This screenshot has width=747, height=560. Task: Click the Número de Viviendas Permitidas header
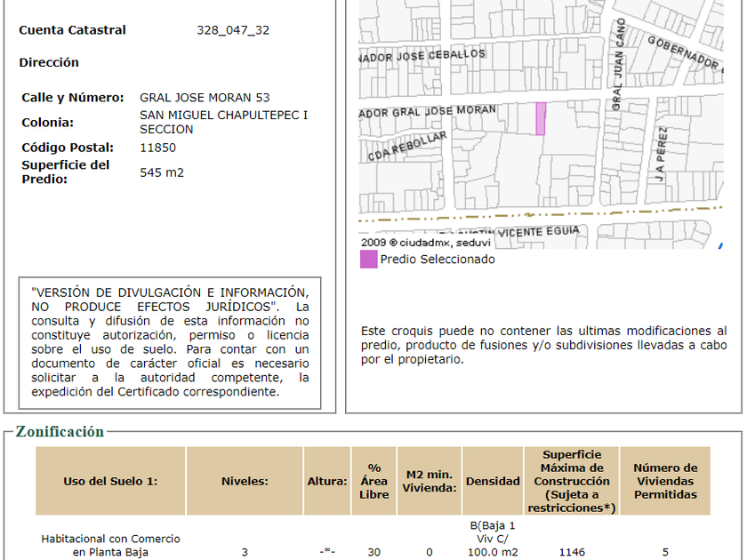pyautogui.click(x=665, y=481)
